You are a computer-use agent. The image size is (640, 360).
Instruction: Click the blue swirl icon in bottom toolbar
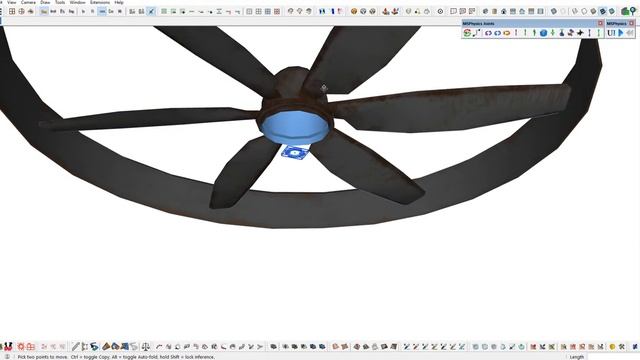tap(94, 347)
